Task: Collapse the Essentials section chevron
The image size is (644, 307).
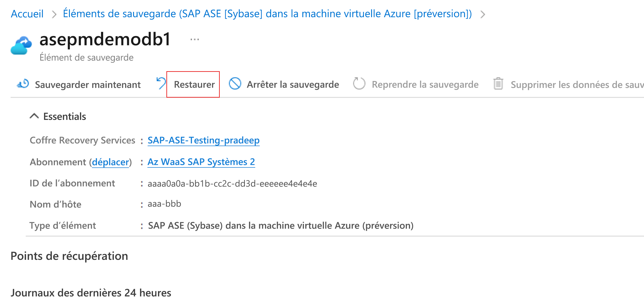Action: [x=34, y=116]
